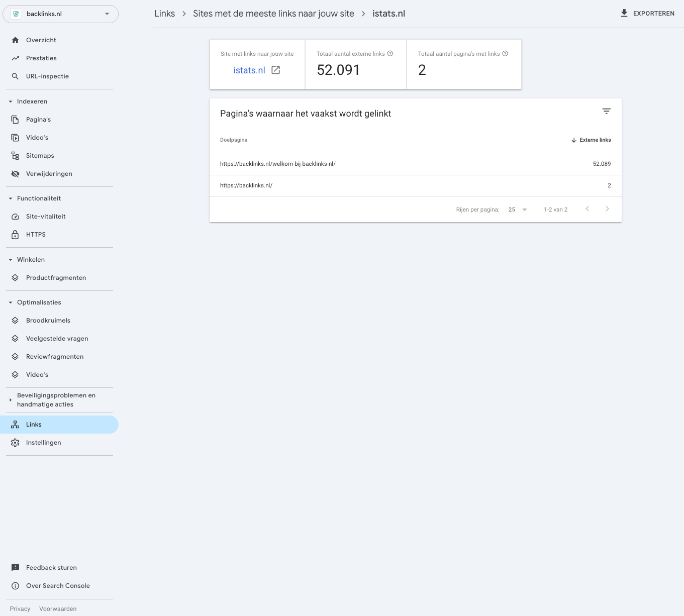The width and height of the screenshot is (684, 616).
Task: Click the filter icon on the table
Action: pos(606,111)
